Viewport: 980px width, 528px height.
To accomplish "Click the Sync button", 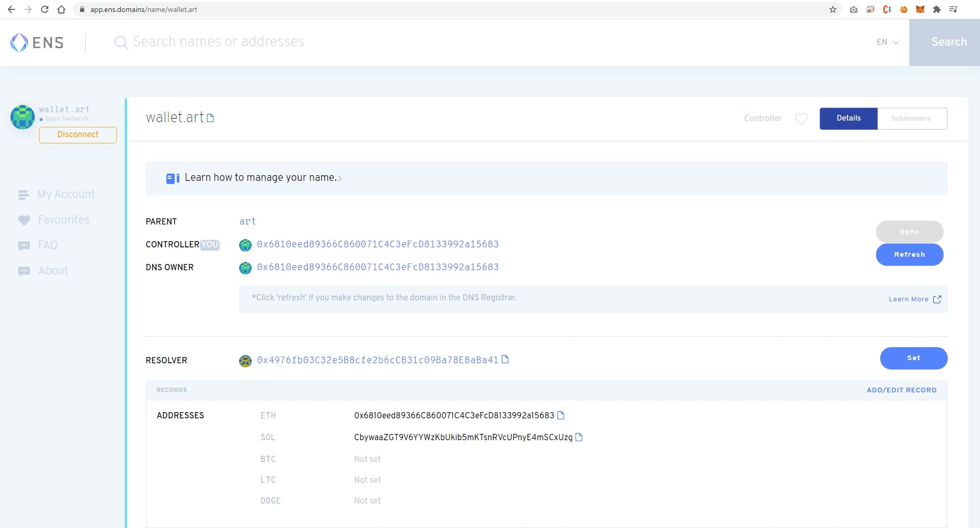I will point(909,232).
